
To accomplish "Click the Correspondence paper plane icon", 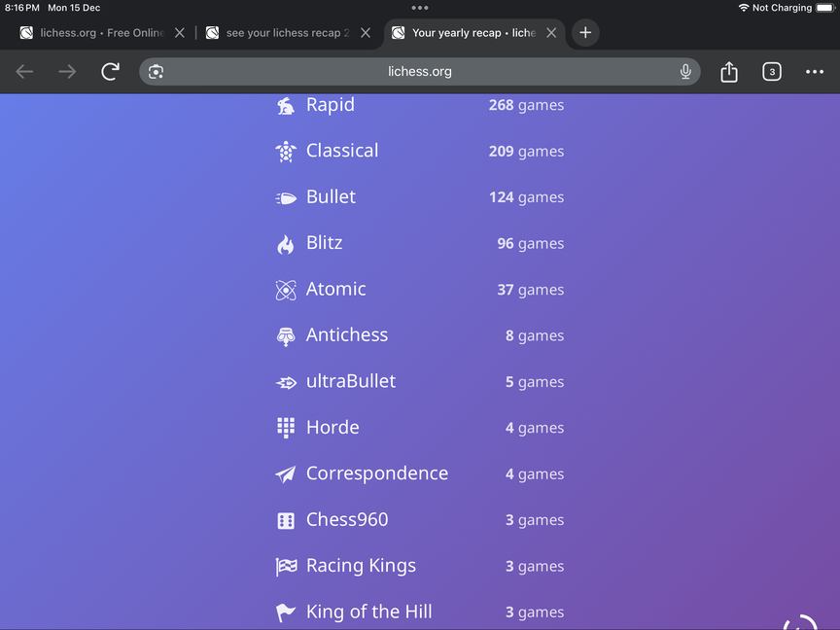I will [x=286, y=474].
